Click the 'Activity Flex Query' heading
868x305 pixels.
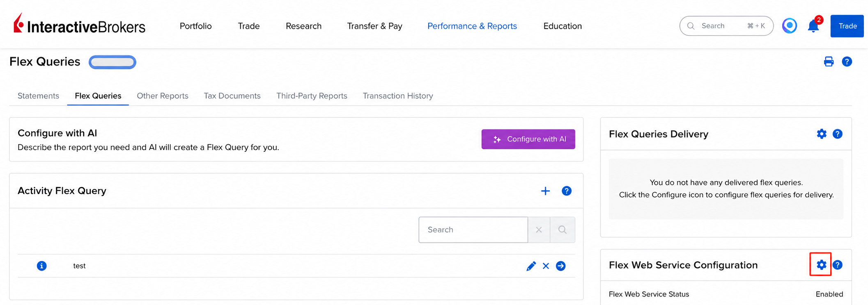(62, 191)
